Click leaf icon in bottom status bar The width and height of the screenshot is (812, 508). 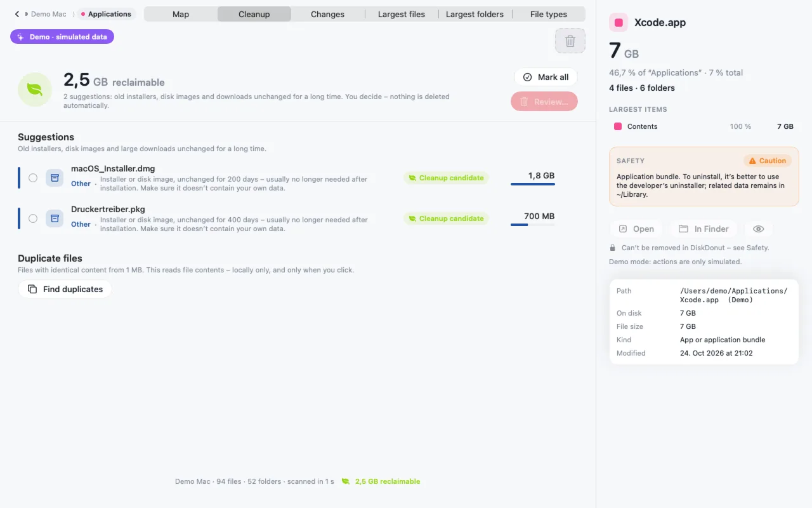point(346,481)
